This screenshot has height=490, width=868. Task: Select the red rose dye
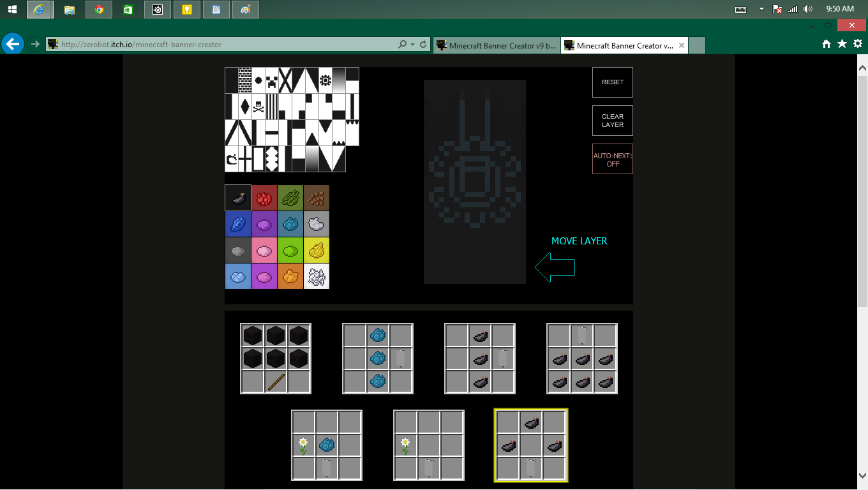click(264, 198)
